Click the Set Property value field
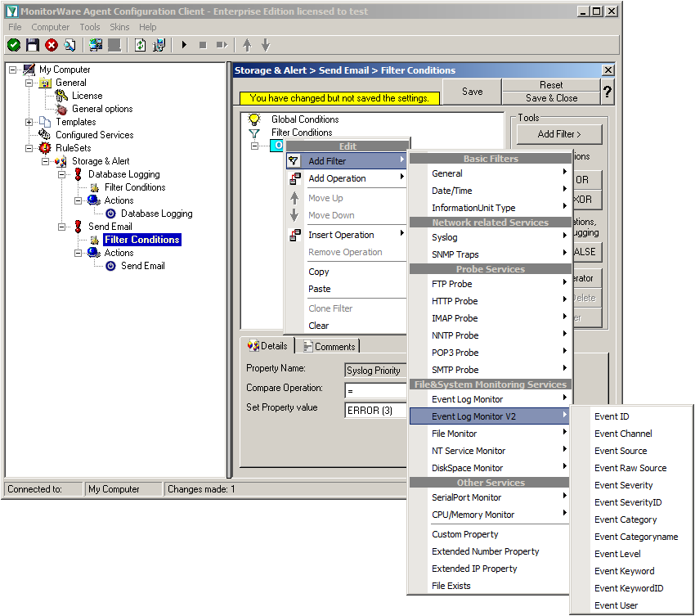This screenshot has width=695, height=616. click(x=375, y=410)
